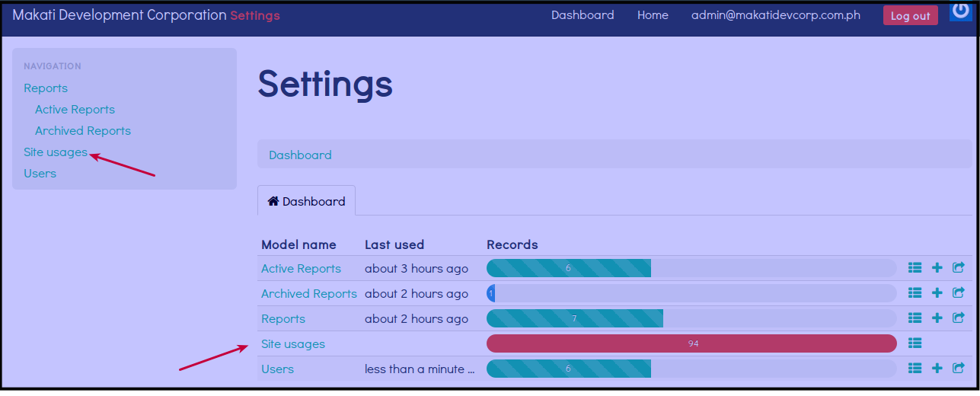Click 'about 3 hours ago' last used cell
This screenshot has width=980, height=396.
click(x=417, y=268)
